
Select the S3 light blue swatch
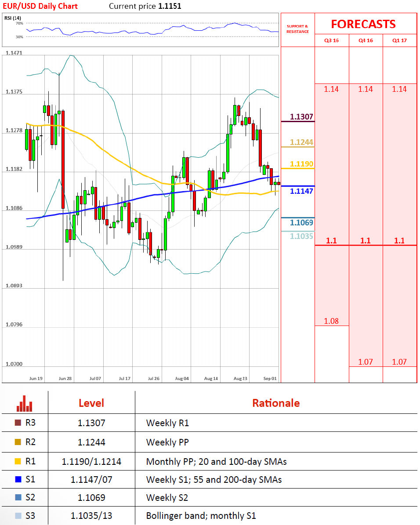coord(18,516)
